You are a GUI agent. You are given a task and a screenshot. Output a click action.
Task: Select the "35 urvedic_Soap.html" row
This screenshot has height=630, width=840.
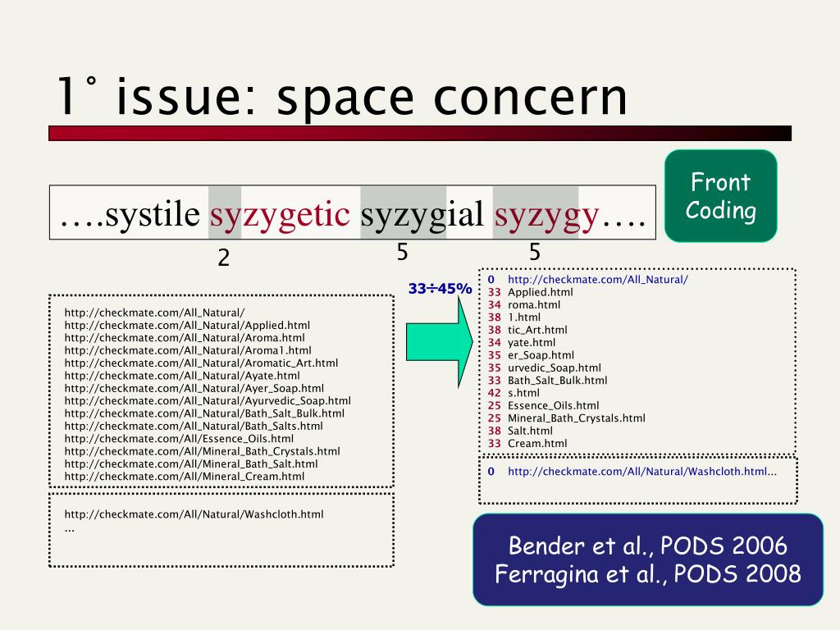pyautogui.click(x=545, y=368)
